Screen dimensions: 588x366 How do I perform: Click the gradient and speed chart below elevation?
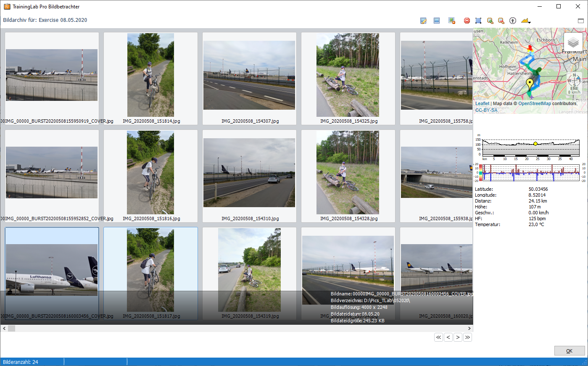531,172
